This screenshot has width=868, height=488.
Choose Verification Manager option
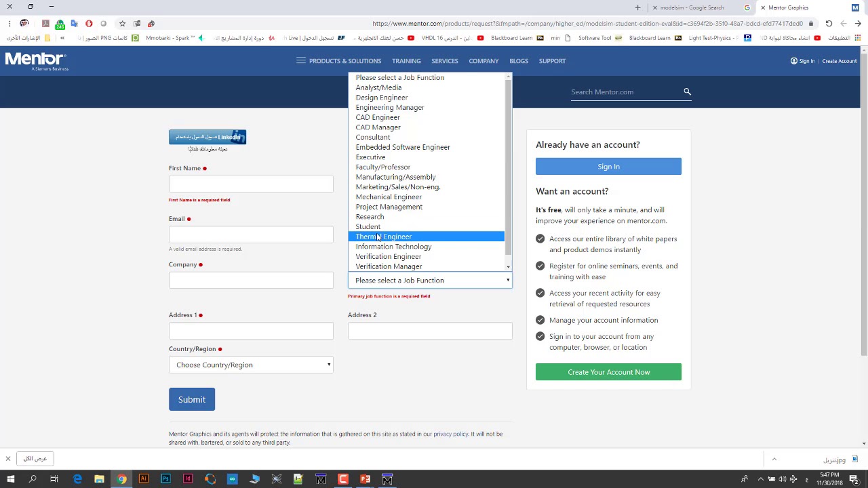click(427, 266)
